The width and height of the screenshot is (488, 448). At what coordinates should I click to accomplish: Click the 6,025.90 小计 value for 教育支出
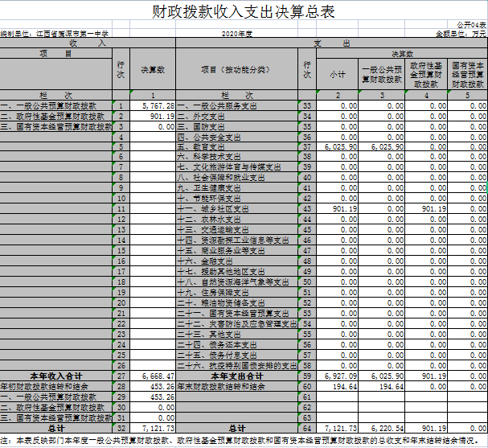pos(341,147)
